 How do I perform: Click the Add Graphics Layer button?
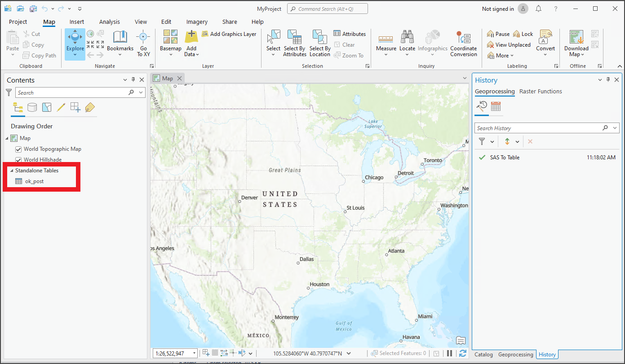(229, 34)
